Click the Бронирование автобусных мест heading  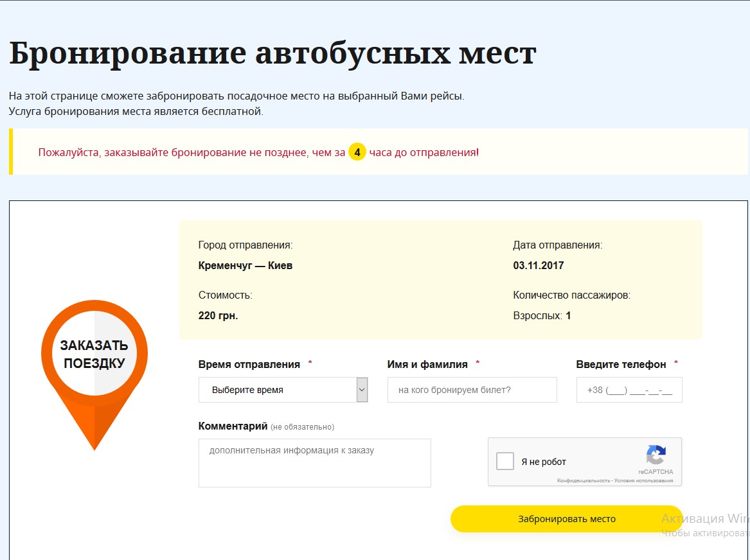272,53
